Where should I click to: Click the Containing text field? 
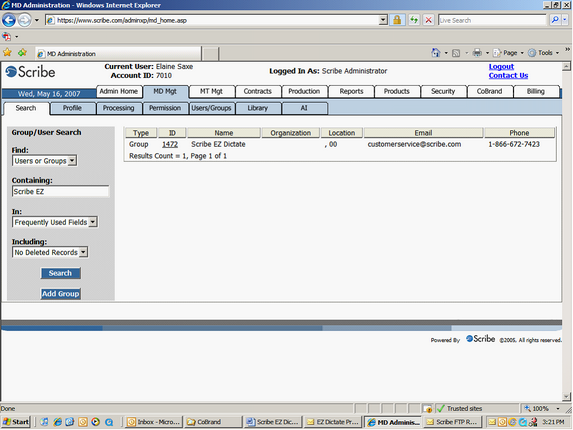pos(60,191)
